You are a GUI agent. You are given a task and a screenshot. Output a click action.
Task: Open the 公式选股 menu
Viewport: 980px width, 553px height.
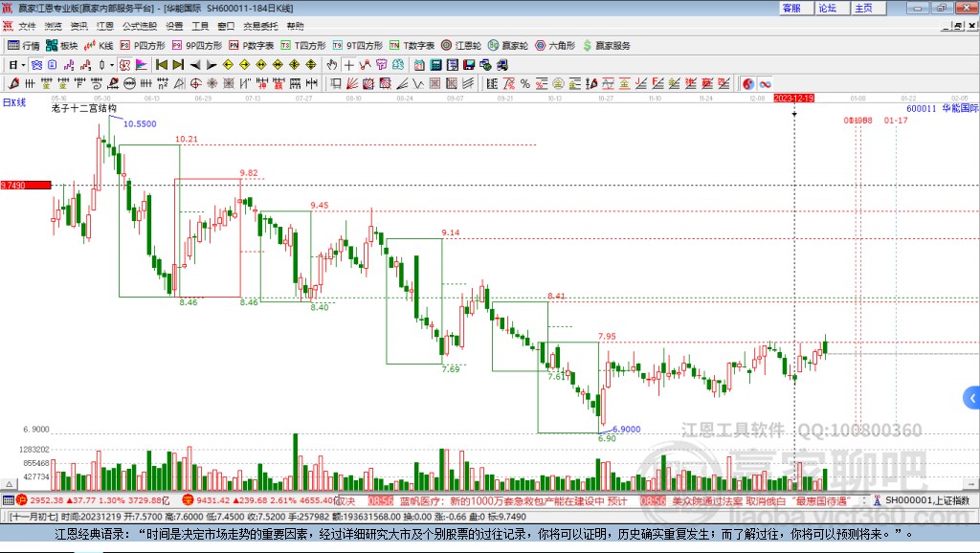click(140, 26)
